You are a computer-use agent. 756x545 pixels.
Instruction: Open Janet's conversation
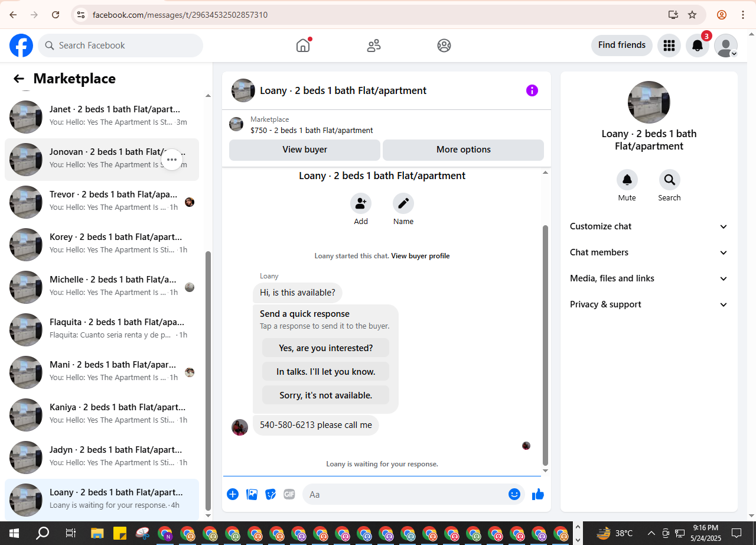point(102,117)
